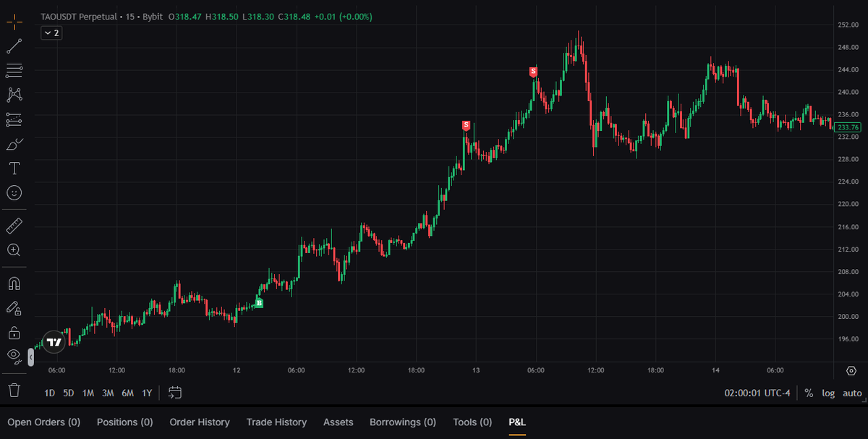
Task: Toggle auto scale mode
Action: click(x=852, y=393)
